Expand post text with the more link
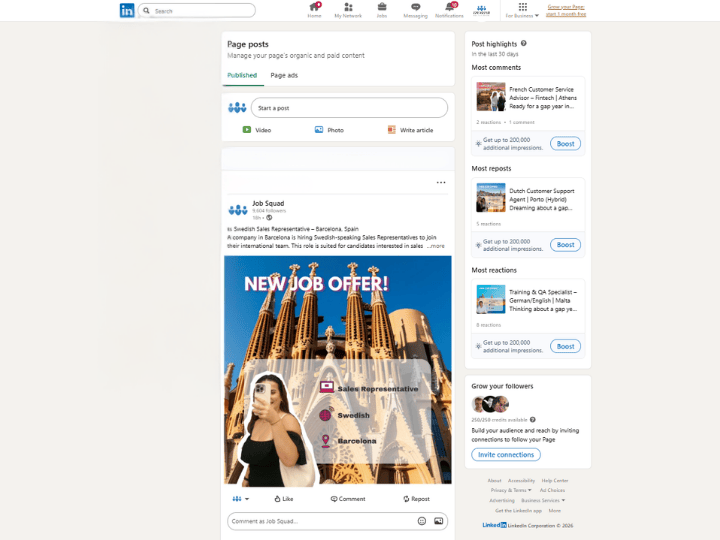Screen dimensions: 720x540 point(436,245)
